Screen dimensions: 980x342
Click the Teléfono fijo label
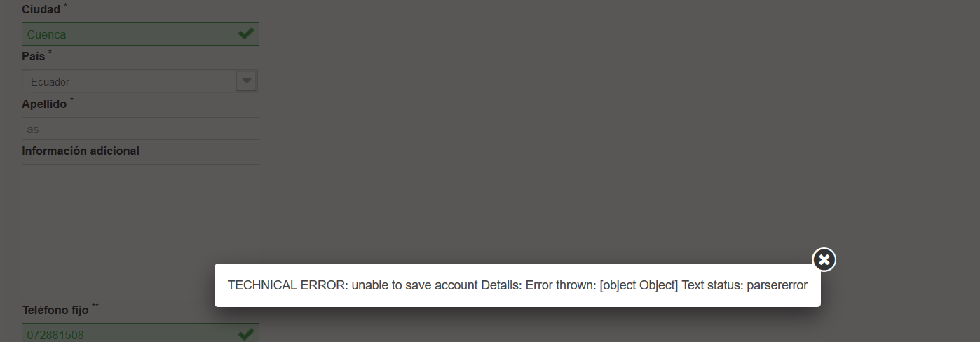pyautogui.click(x=55, y=309)
